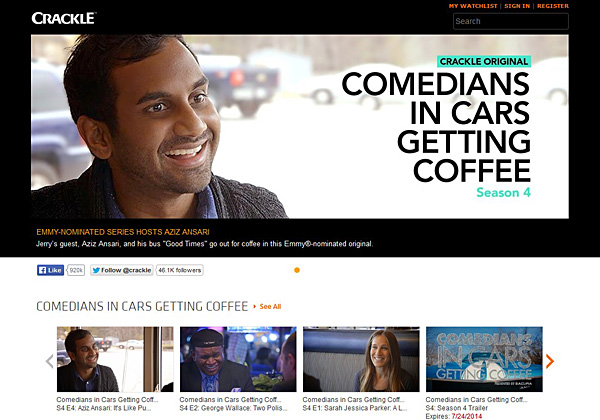
Task: Advance carousel with the orange right arrow
Action: tap(549, 361)
